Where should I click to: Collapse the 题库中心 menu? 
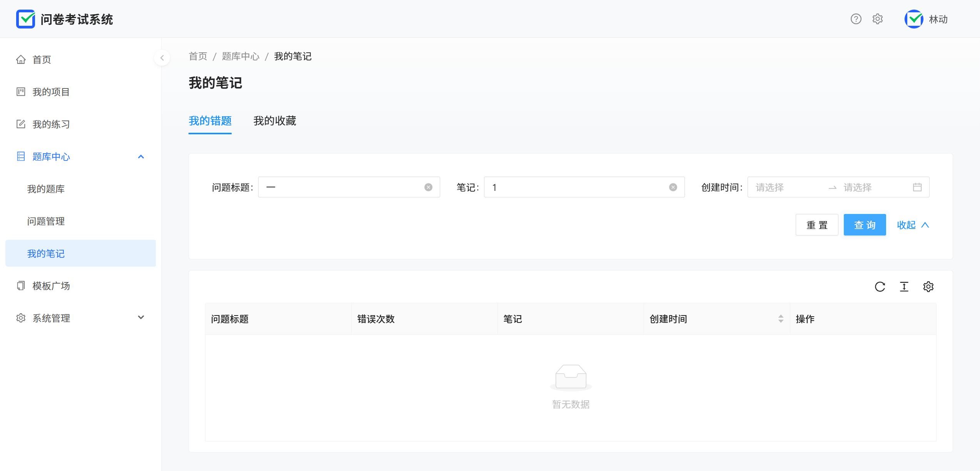click(141, 157)
